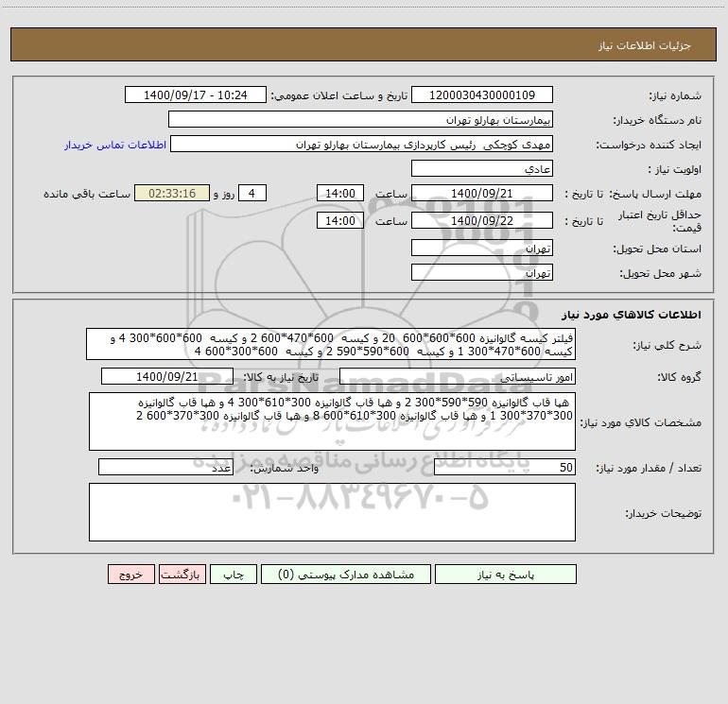Click the priority field عادی
728x704 pixels.
tap(482, 168)
